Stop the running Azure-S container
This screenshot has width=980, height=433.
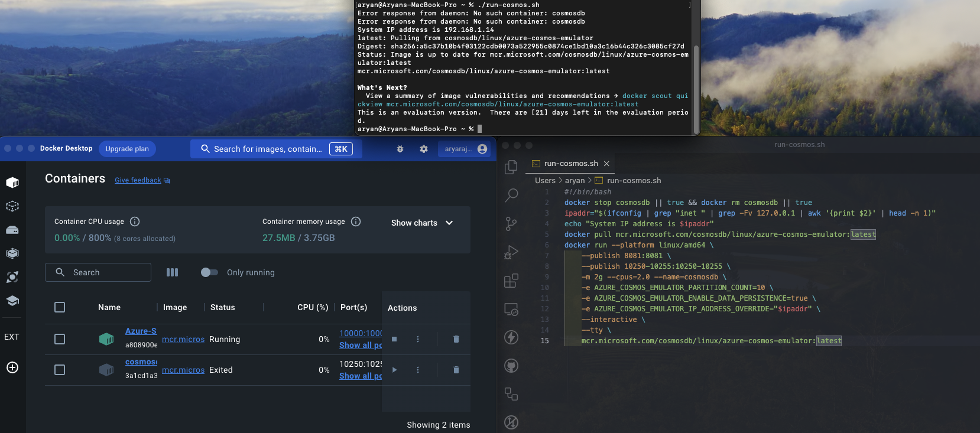point(394,339)
